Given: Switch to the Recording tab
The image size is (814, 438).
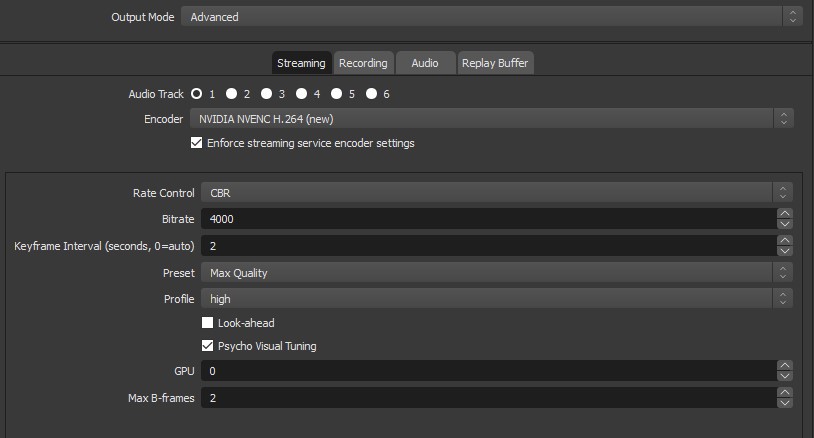Looking at the screenshot, I should [363, 63].
